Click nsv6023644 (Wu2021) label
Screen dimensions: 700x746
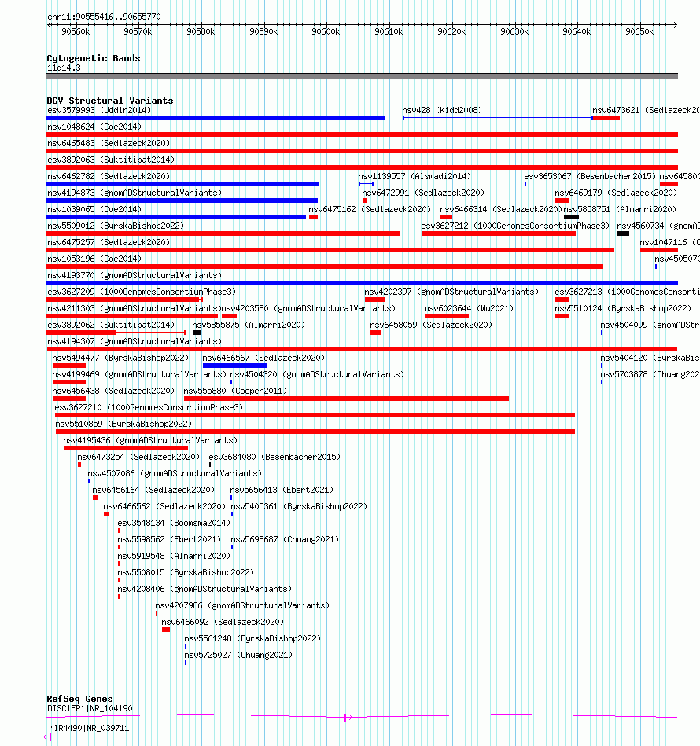point(470,308)
